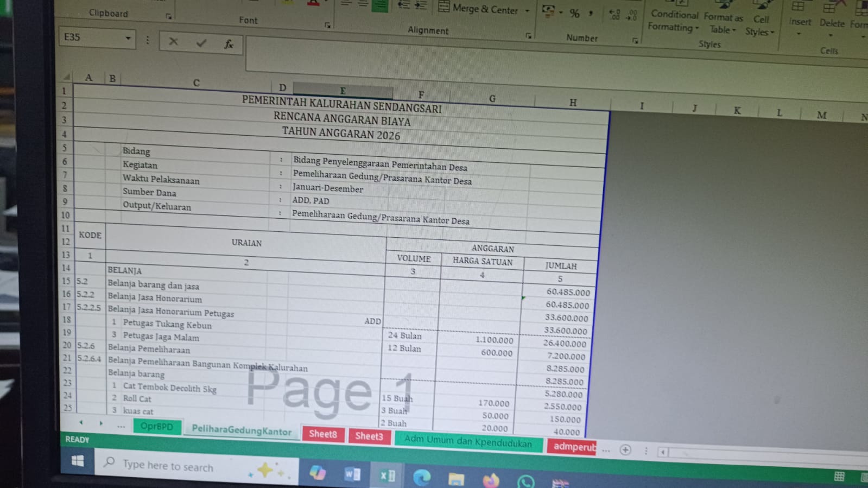Open the Cell Styles dropdown
This screenshot has width=868, height=488.
pos(760,25)
